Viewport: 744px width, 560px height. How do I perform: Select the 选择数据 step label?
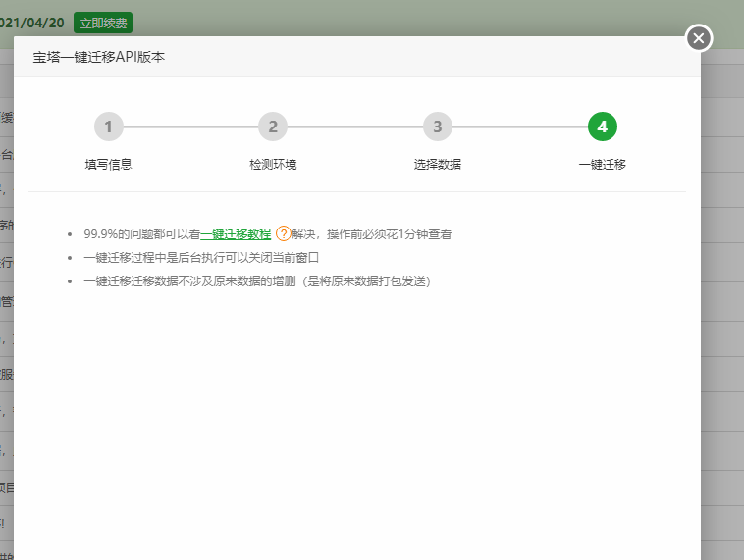pyautogui.click(x=438, y=165)
